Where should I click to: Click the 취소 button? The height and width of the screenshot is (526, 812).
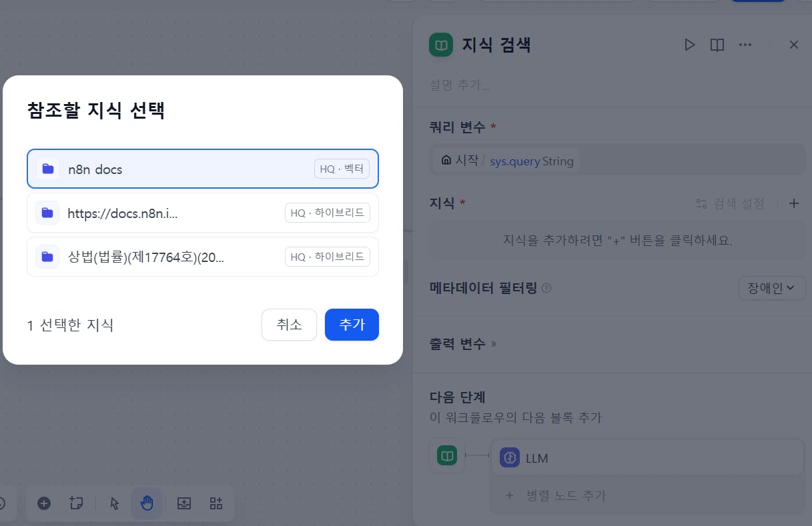pyautogui.click(x=289, y=325)
